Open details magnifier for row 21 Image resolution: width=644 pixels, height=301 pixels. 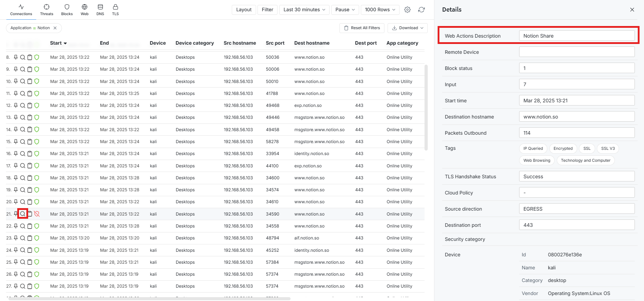[x=23, y=214]
